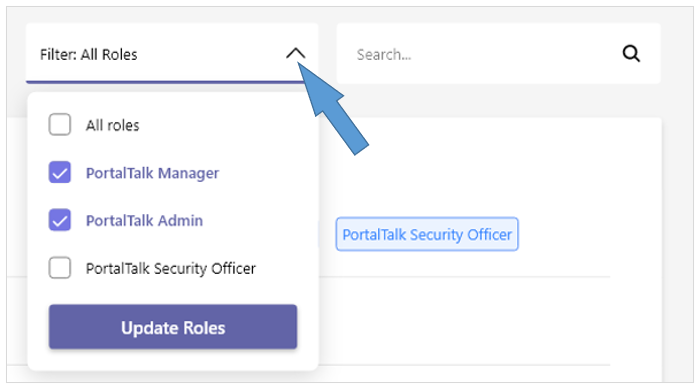Click the Update Roles button
This screenshot has width=699, height=390.
[173, 327]
